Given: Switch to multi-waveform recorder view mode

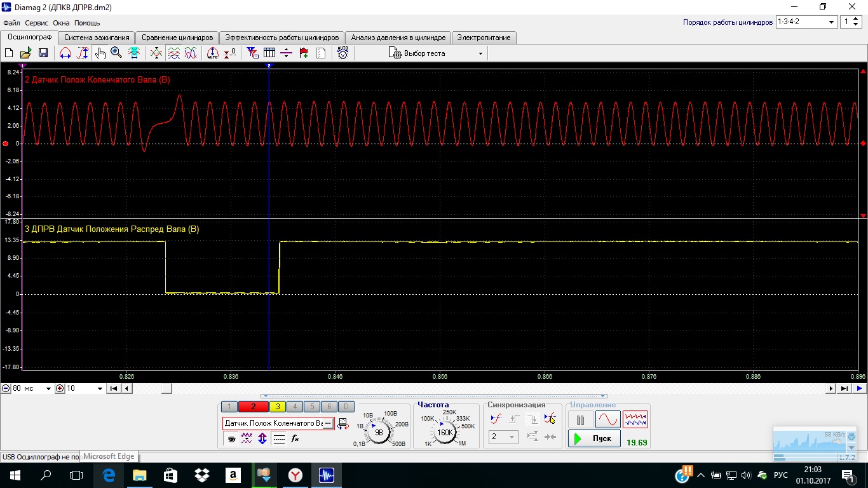Looking at the screenshot, I should tap(635, 419).
